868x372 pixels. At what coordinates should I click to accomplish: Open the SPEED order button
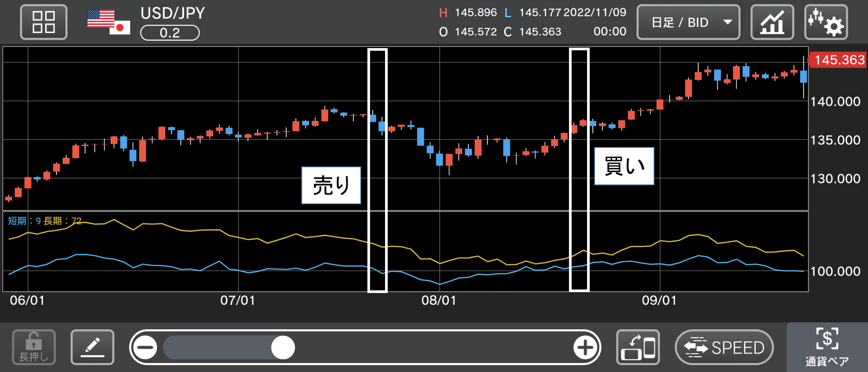tap(724, 347)
